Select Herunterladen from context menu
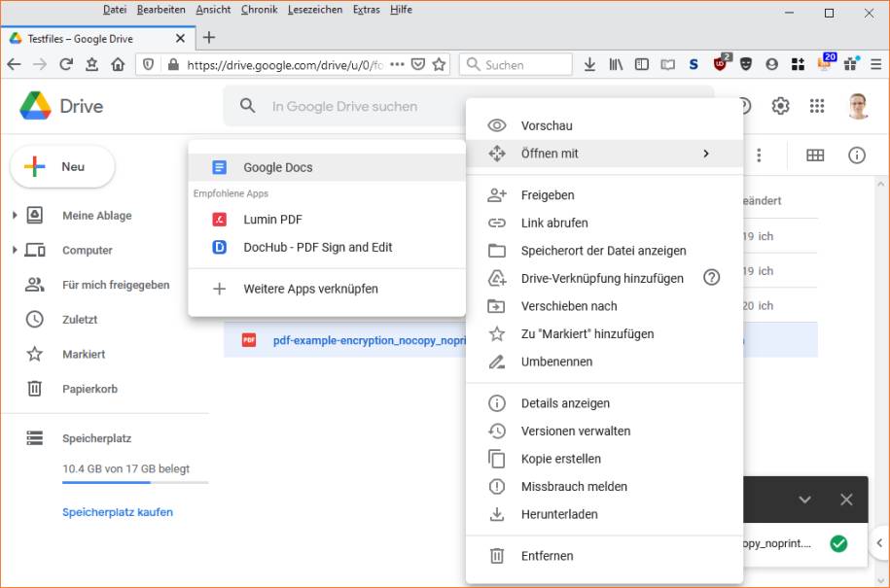The image size is (890, 588). point(558,514)
